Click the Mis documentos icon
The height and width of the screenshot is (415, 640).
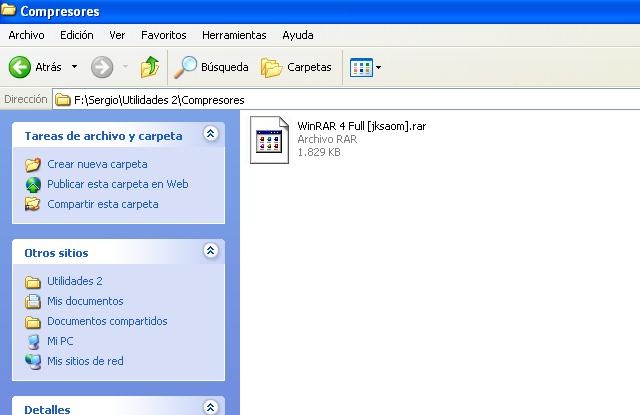point(33,301)
